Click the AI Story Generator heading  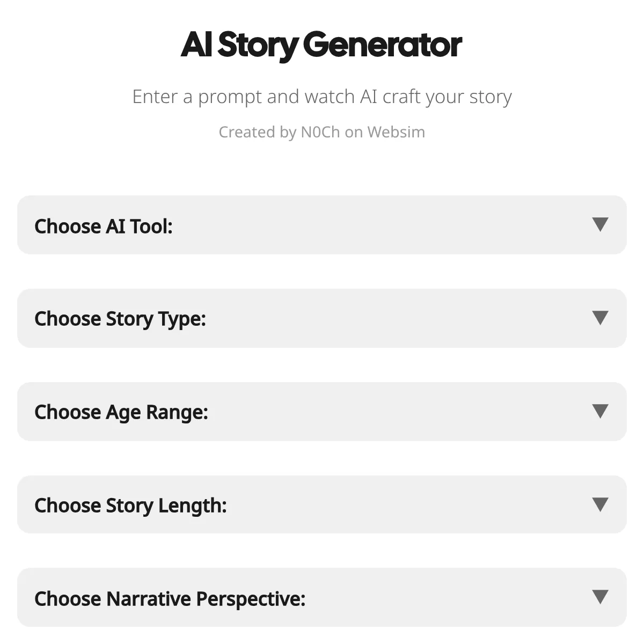(x=321, y=45)
